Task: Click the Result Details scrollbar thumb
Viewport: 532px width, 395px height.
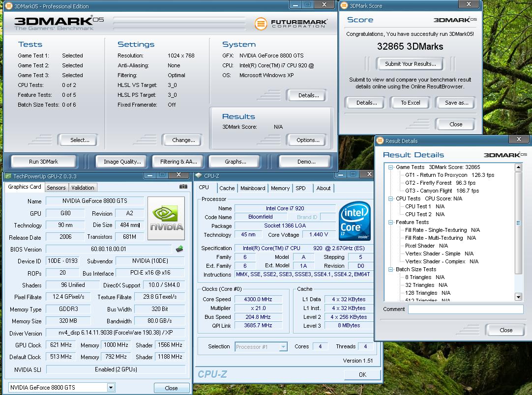Action: pos(518,223)
